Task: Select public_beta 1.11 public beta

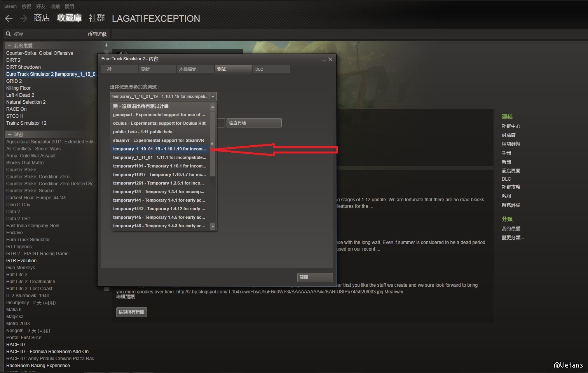Action: click(160, 132)
